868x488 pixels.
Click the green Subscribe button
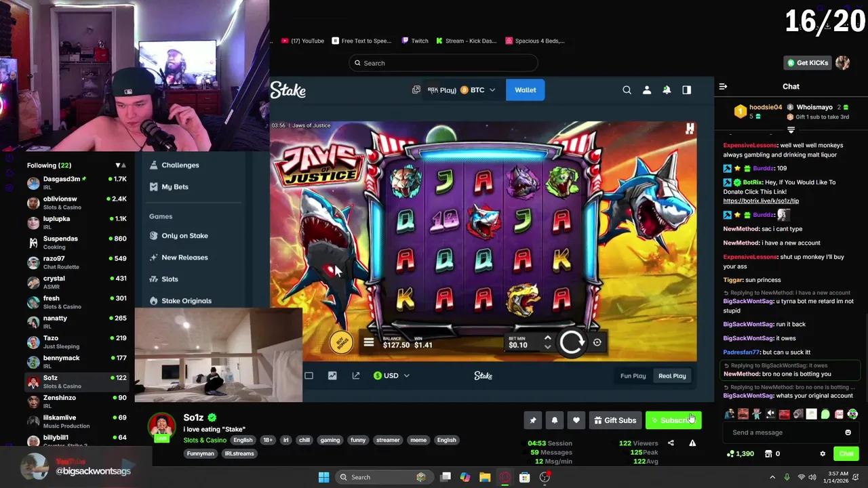(x=673, y=420)
